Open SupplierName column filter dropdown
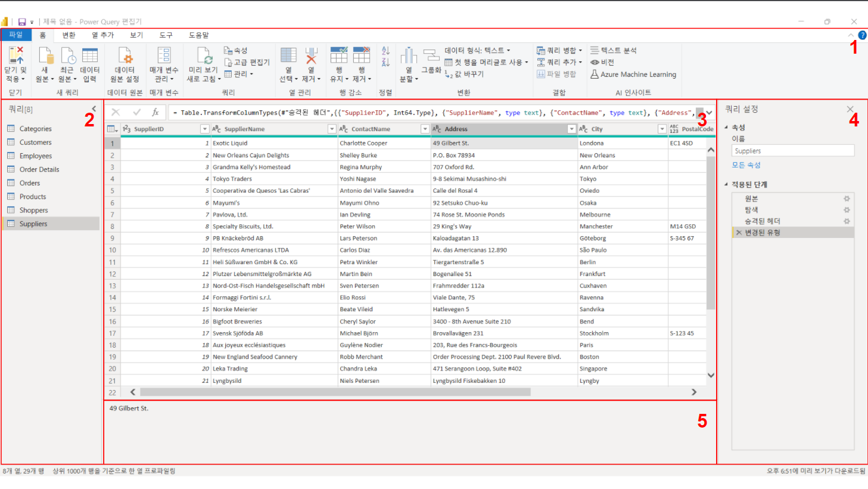 (x=332, y=129)
